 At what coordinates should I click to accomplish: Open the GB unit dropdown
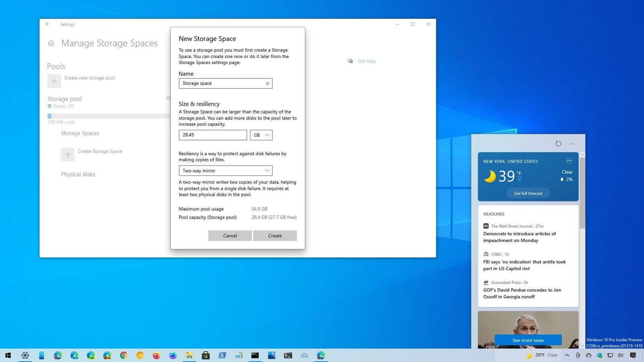click(x=261, y=135)
